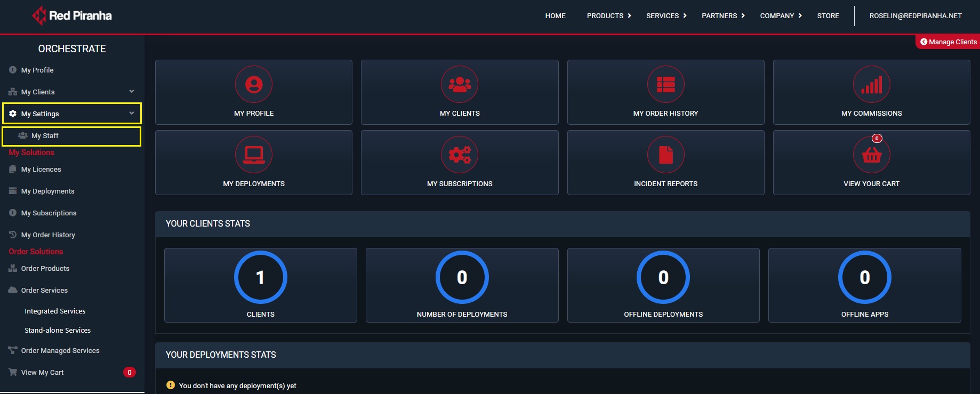
Task: Open the Products top menu
Action: [605, 16]
